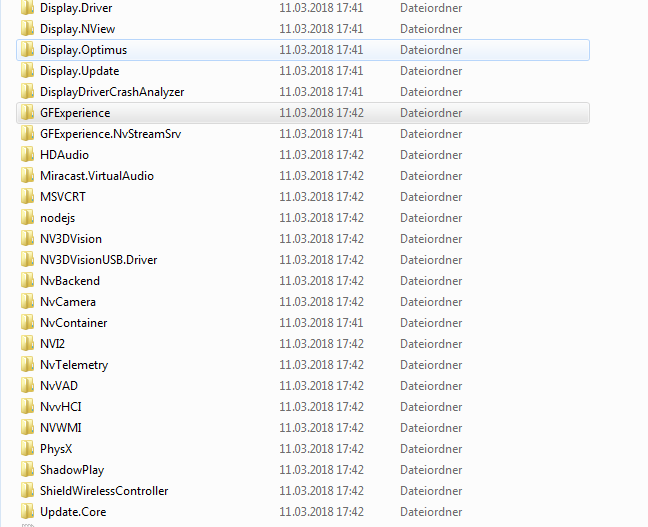Click the GFExperience.NvStreamSrv folder icon
Screen dimensions: 648x527
pyautogui.click(x=27, y=134)
